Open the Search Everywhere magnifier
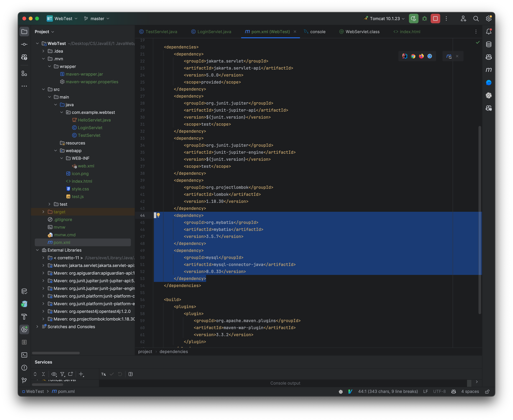This screenshot has width=513, height=420. click(476, 19)
